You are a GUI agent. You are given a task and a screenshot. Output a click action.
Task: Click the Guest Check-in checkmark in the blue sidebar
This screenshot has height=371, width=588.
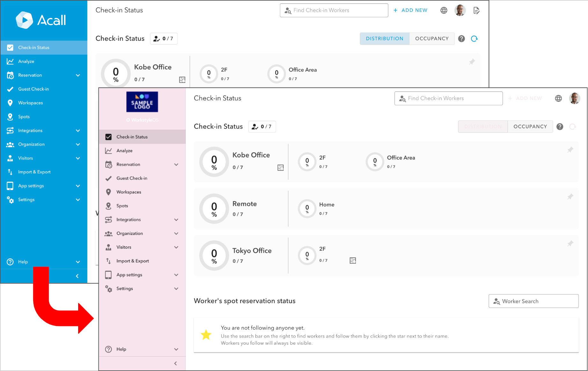click(10, 89)
